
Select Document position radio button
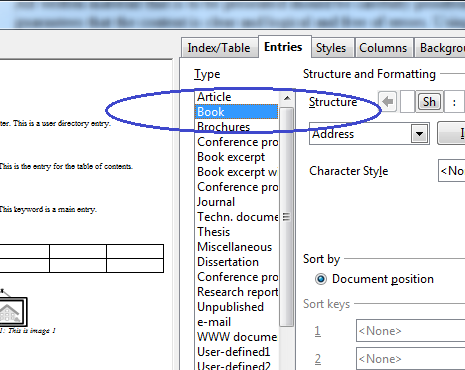pyautogui.click(x=321, y=279)
